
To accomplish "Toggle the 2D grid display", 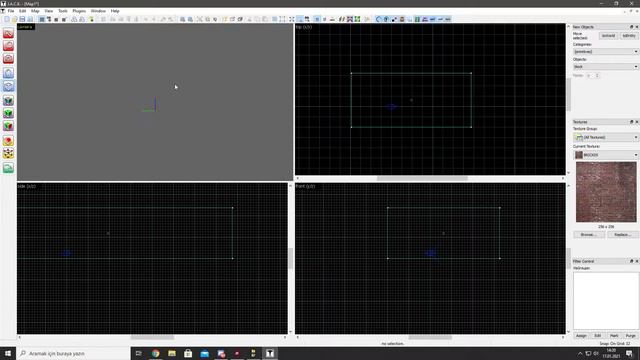I will pyautogui.click(x=42, y=19).
